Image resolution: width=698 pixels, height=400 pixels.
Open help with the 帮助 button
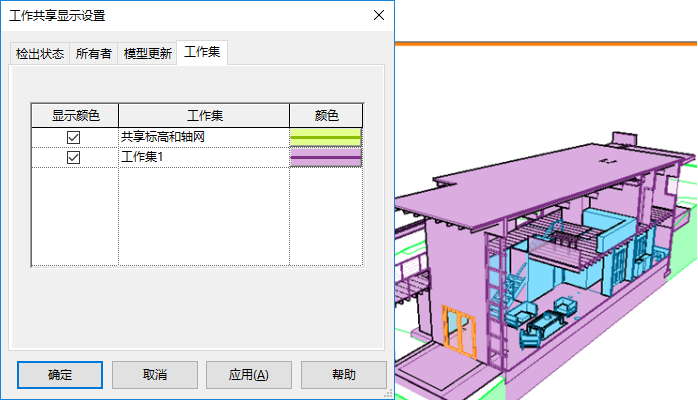(344, 375)
